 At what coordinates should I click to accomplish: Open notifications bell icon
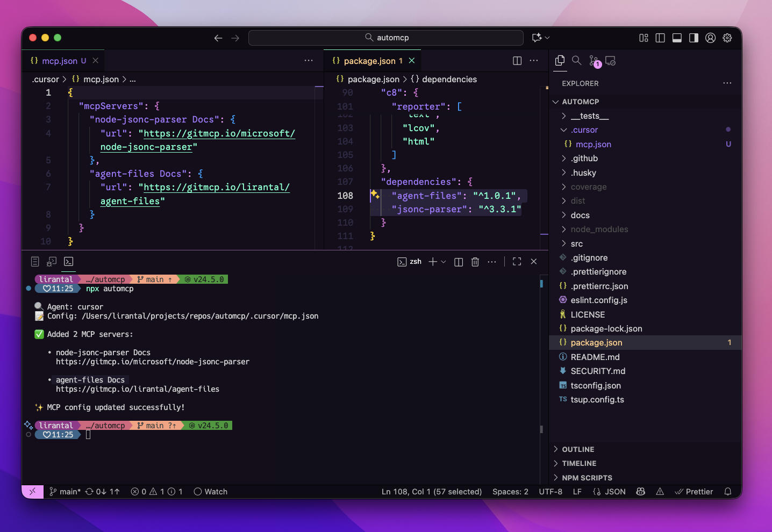pos(728,492)
